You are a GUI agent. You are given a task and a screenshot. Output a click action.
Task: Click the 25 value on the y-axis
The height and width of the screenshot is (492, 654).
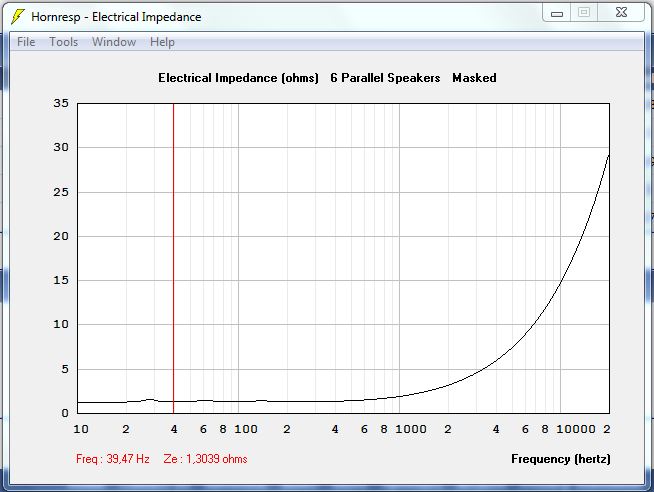click(x=61, y=192)
